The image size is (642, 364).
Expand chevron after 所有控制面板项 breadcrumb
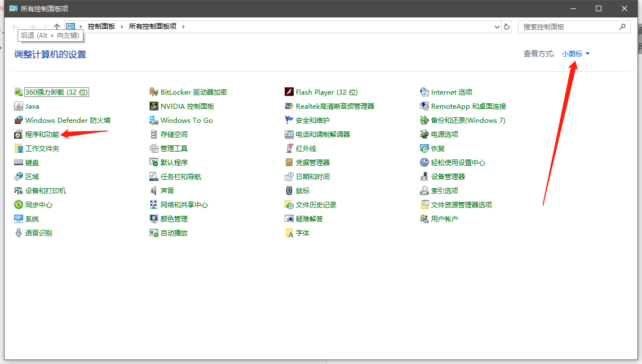pyautogui.click(x=183, y=26)
